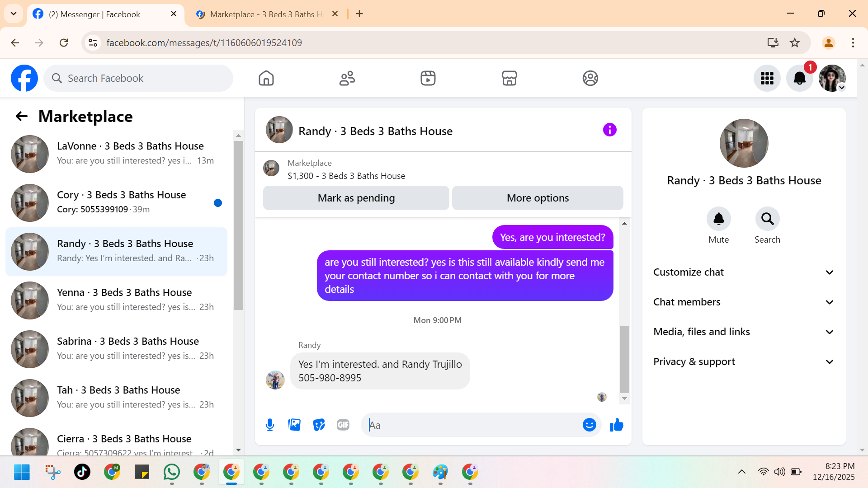
Task: Show hidden system tray icons chevron
Action: click(742, 472)
